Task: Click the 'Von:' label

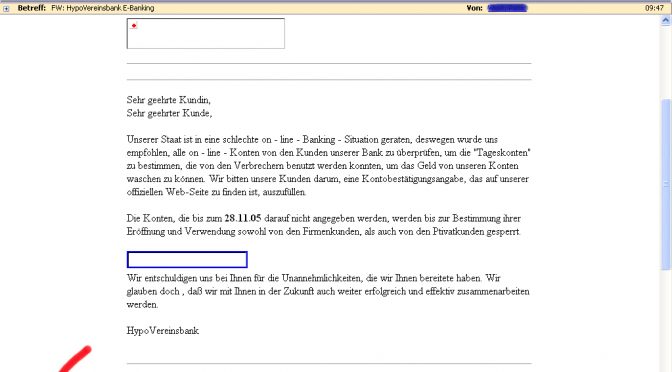Action: pos(474,8)
